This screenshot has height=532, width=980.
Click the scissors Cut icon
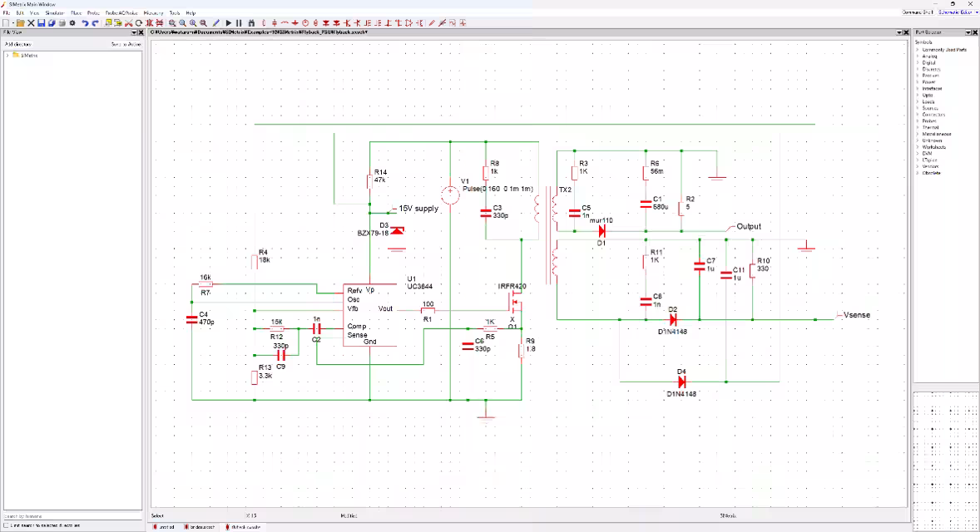(129, 23)
